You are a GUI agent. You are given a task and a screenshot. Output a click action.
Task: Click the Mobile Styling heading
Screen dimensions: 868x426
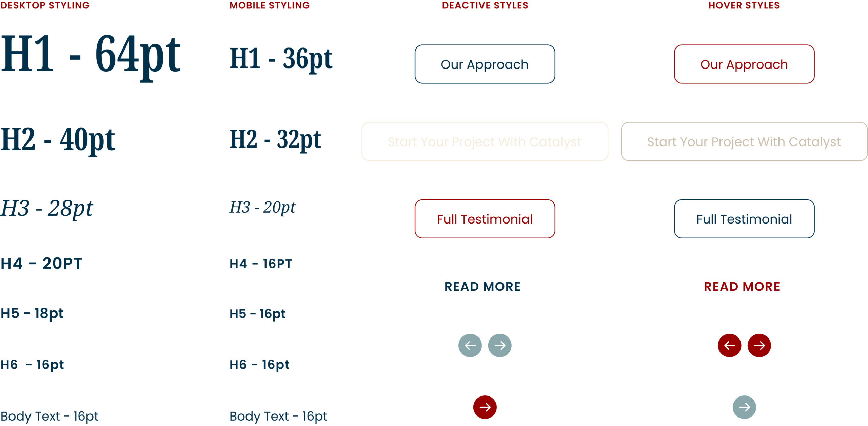coord(270,5)
